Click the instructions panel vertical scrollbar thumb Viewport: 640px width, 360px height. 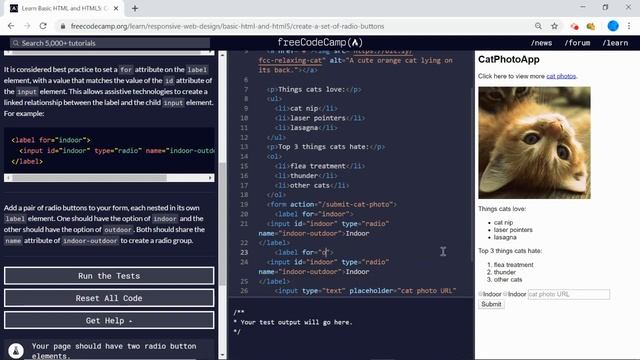(x=222, y=224)
